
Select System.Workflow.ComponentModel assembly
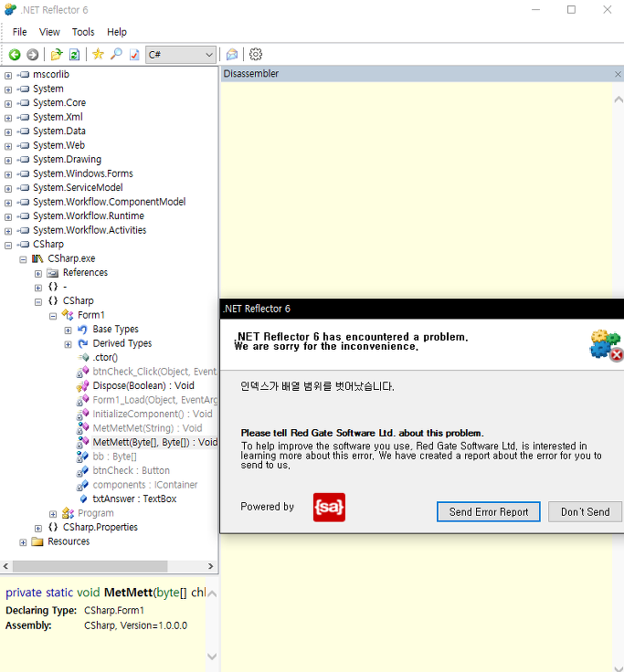tap(109, 202)
